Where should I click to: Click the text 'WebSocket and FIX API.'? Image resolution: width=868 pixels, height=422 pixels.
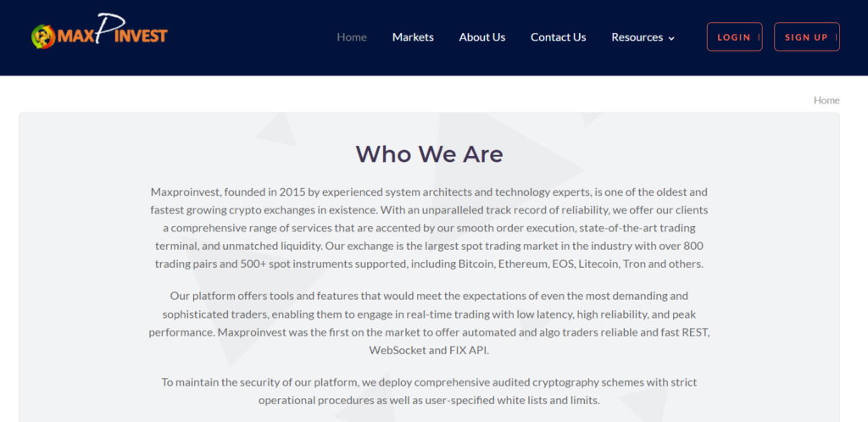pyautogui.click(x=429, y=350)
